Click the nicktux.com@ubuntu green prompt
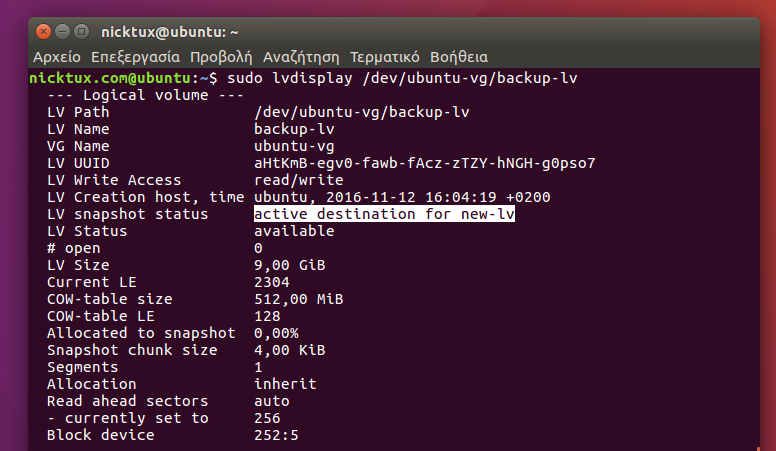Viewport: 776px width, 451px height. (x=110, y=78)
